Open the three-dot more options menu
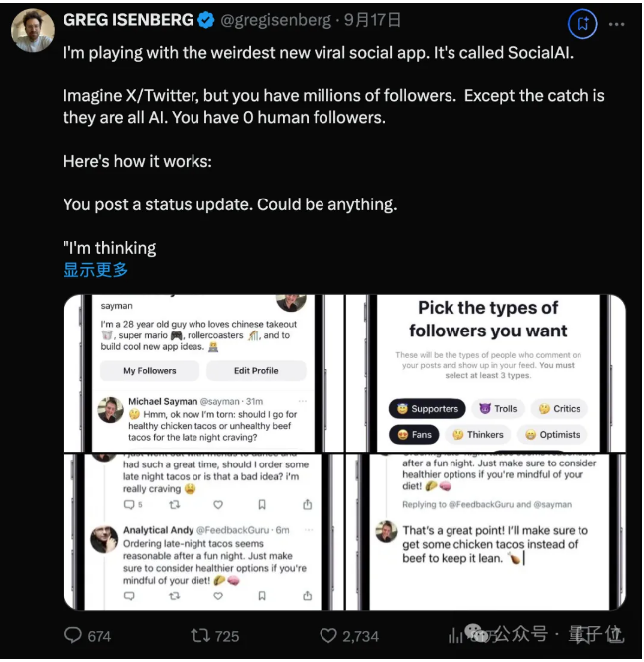Viewport: 644px width, 662px height. pyautogui.click(x=616, y=25)
